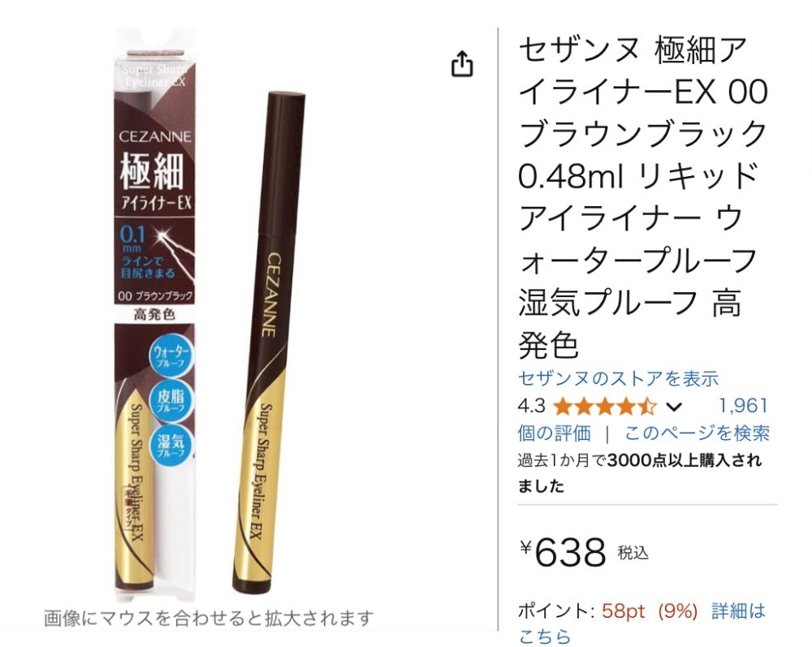Click the blue 湿気プルーフ badge on the package
This screenshot has width=812, height=647.
(x=171, y=445)
